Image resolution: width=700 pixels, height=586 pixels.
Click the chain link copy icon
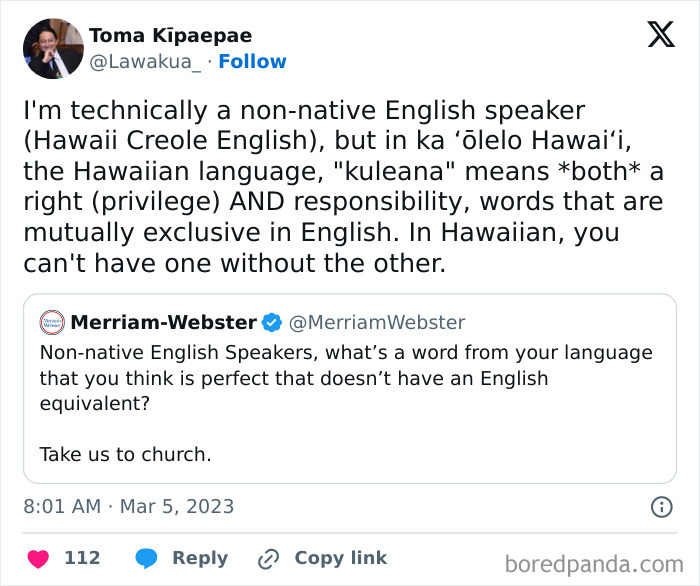click(x=268, y=558)
